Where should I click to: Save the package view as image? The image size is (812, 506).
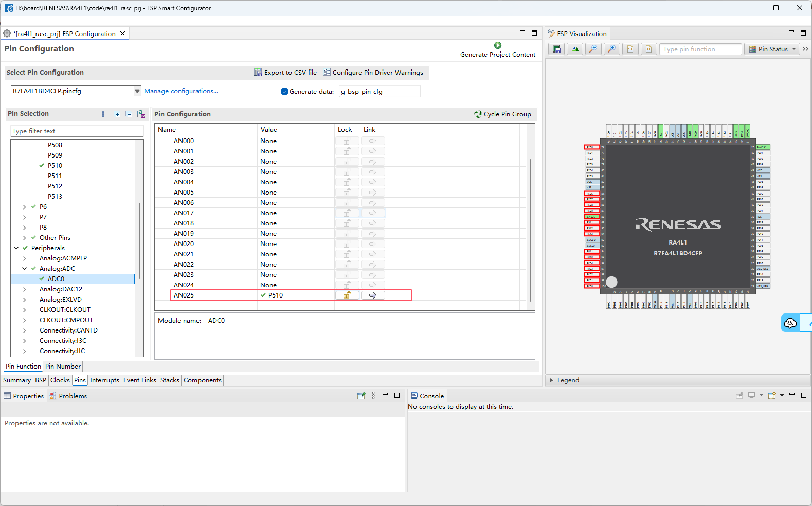(x=556, y=49)
